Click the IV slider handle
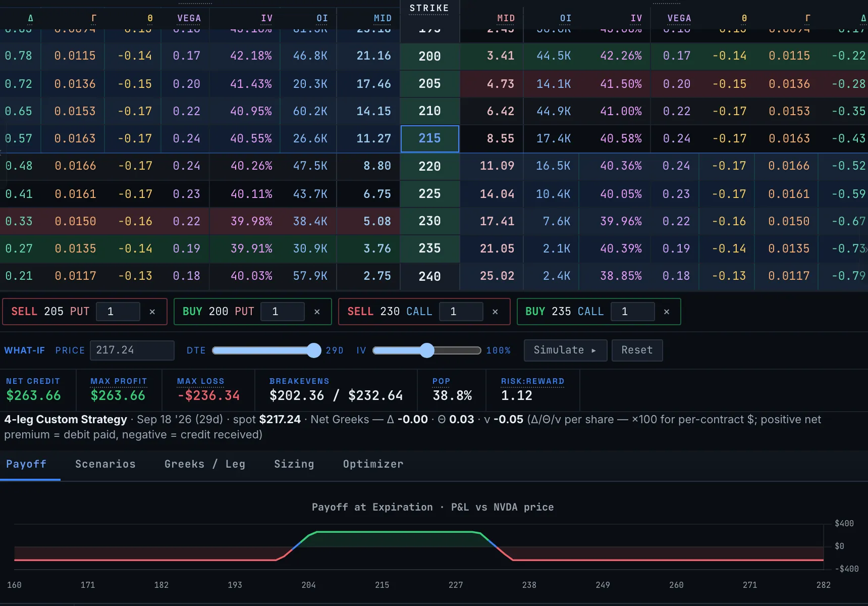 point(427,350)
